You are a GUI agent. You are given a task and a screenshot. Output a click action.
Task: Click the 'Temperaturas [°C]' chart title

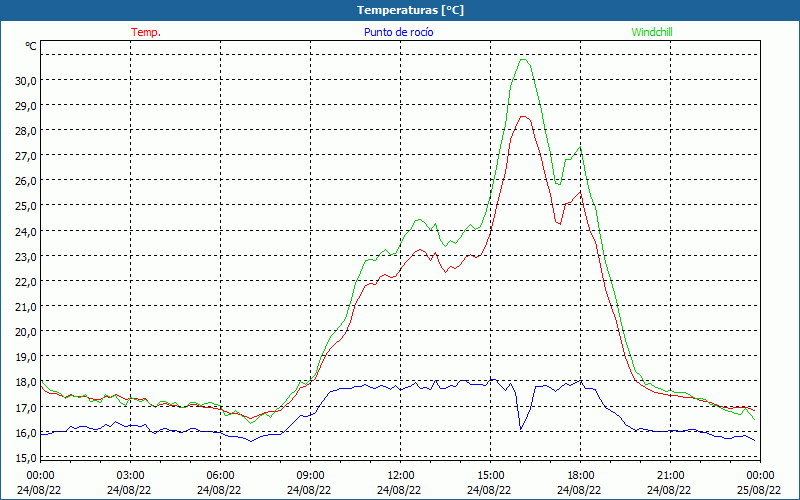410,10
